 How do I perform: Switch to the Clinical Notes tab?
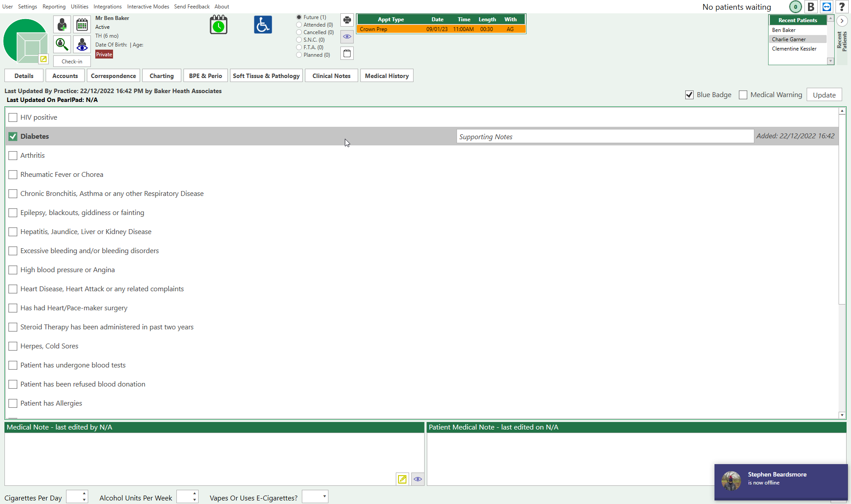[x=331, y=76]
